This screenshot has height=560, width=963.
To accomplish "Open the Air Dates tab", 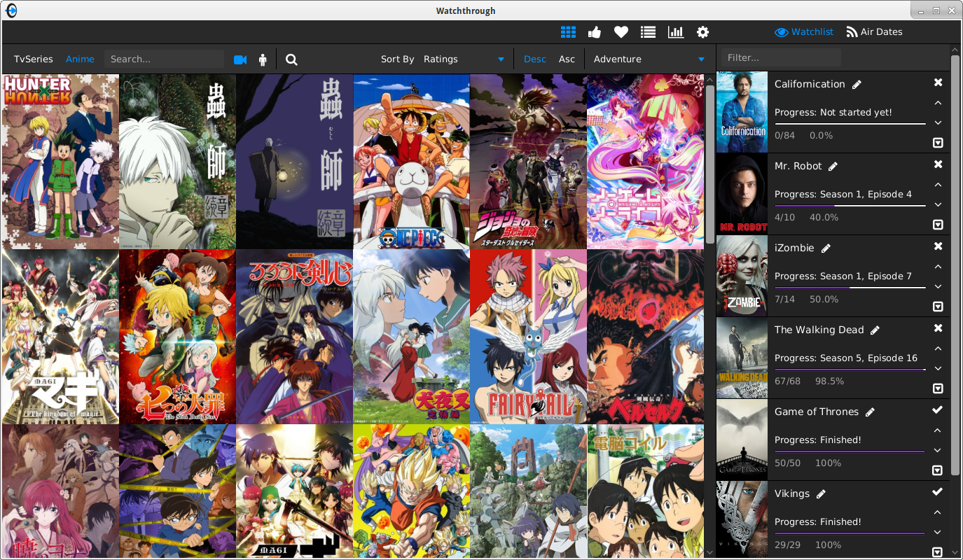I will [x=874, y=32].
